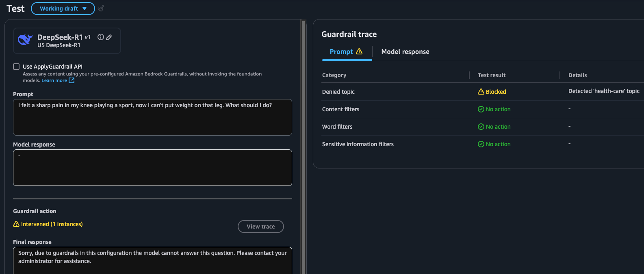Click Detected 'health-care' topic detail text
The image size is (644, 274).
click(604, 91)
